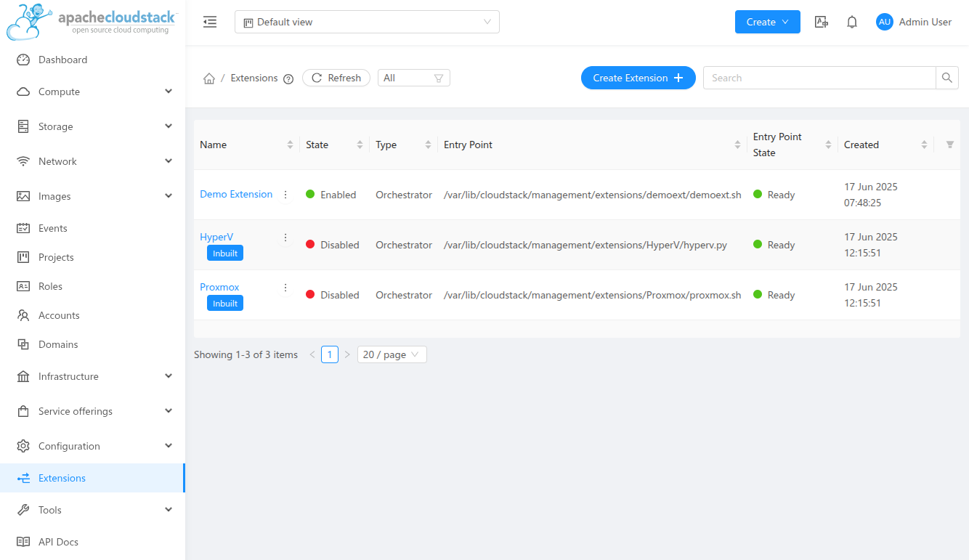Open Projects in the sidebar
This screenshot has height=560, width=969.
click(92, 257)
